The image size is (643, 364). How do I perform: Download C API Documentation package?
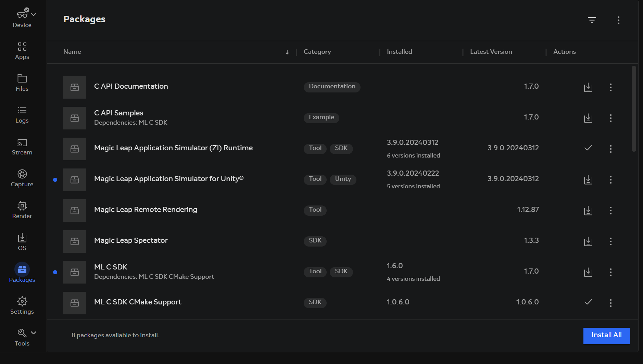[x=588, y=87]
